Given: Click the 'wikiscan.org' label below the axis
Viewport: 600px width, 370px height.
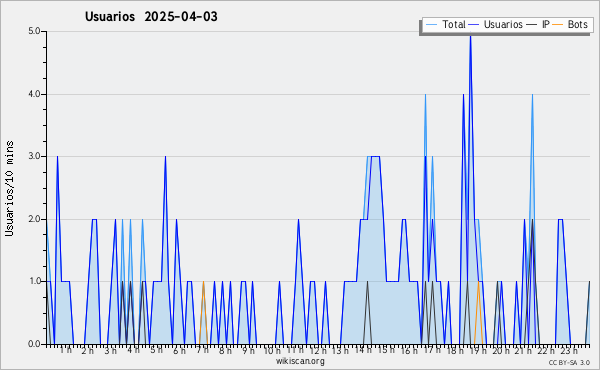Looking at the screenshot, I should pos(300,361).
